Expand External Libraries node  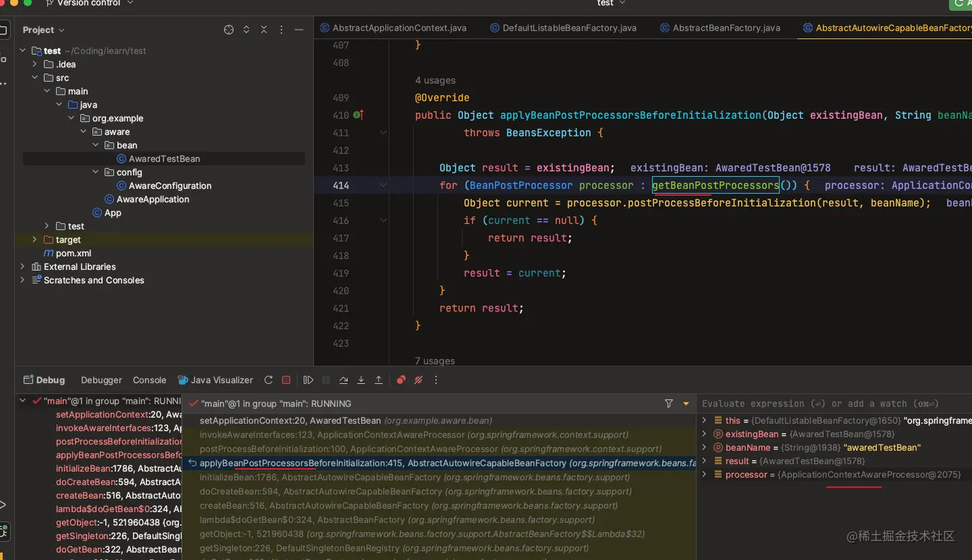coord(22,267)
